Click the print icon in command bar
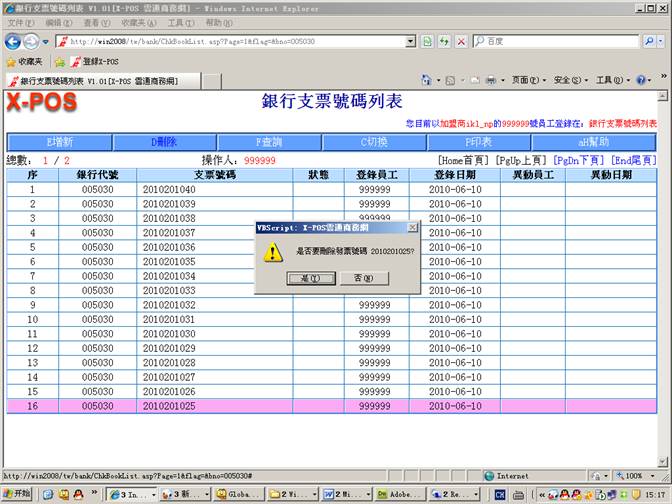Image resolution: width=672 pixels, height=504 pixels. pyautogui.click(x=492, y=80)
